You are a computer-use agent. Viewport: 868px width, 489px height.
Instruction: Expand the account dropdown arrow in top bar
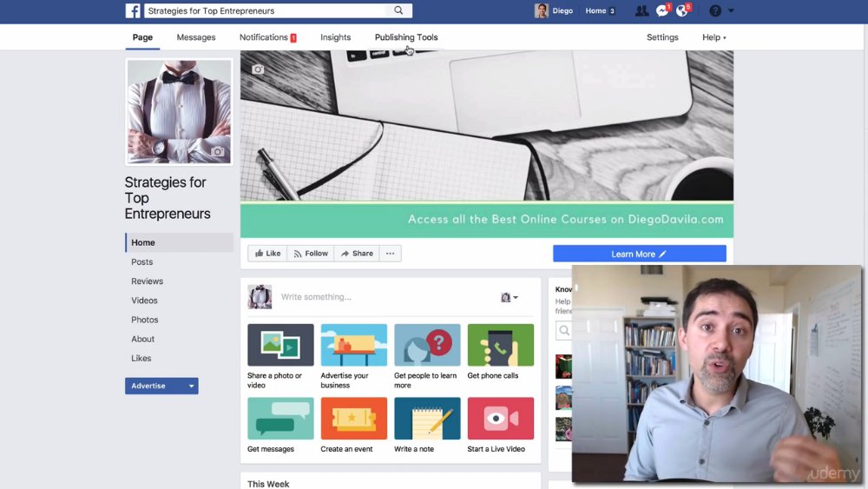731,10
